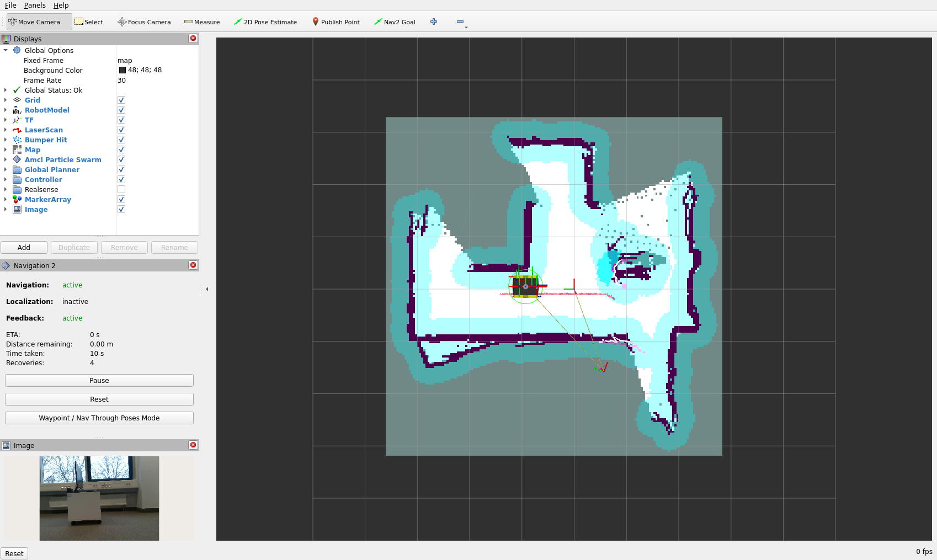
Task: Enable the Realsense display checkbox
Action: 121,190
